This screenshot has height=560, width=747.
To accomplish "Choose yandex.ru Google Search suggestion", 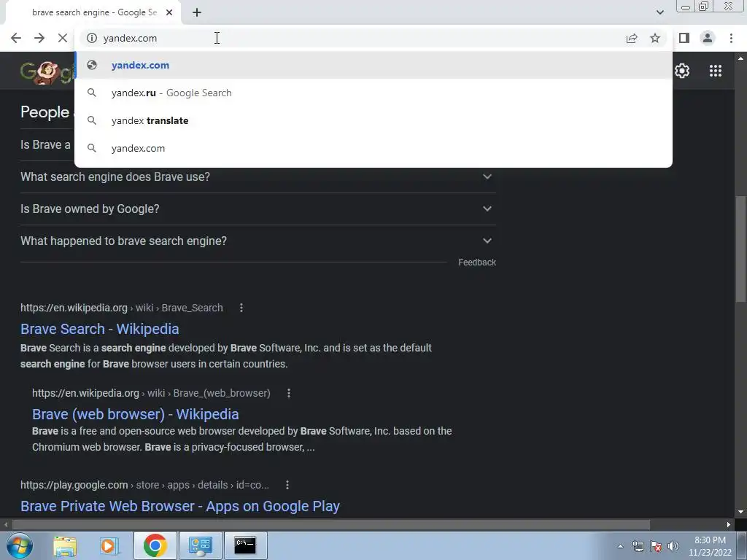I will point(373,93).
